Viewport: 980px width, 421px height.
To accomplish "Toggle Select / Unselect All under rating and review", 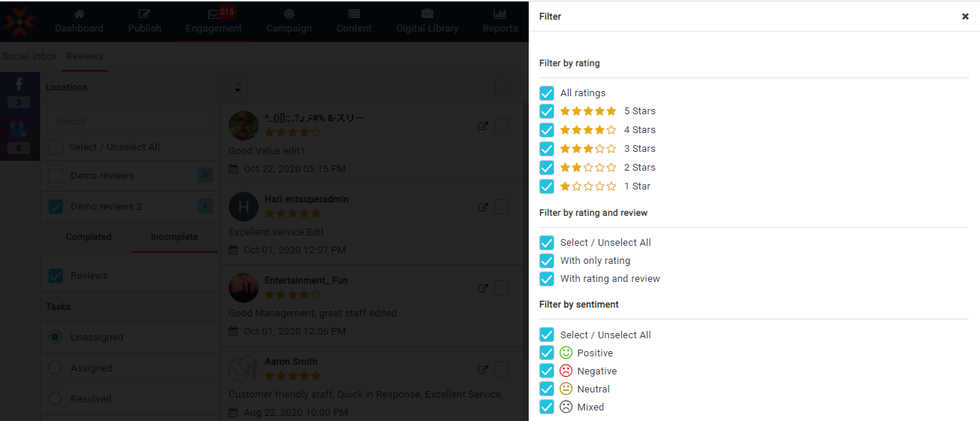I will pos(547,243).
